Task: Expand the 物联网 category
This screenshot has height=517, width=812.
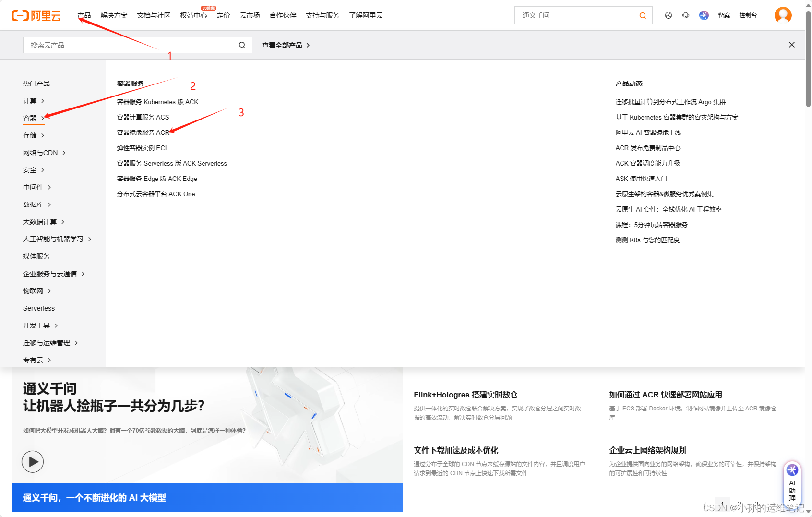Action: pyautogui.click(x=37, y=291)
